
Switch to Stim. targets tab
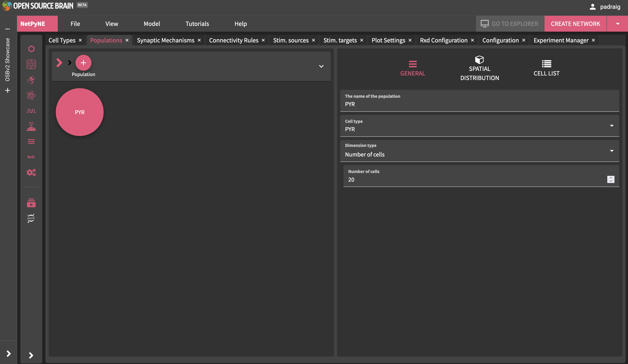click(340, 40)
